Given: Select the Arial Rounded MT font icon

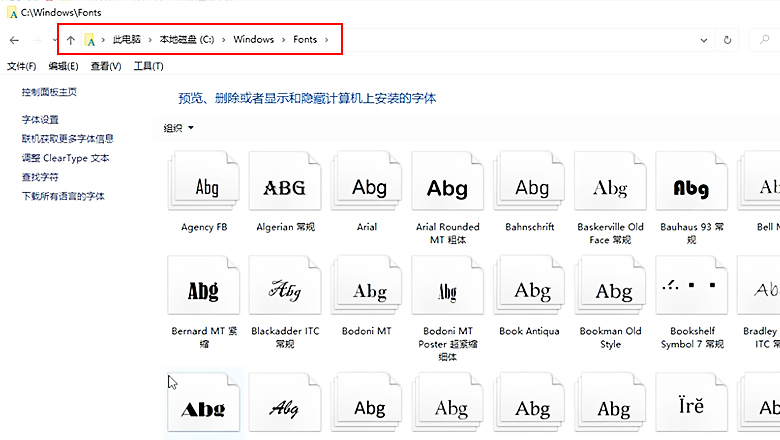Looking at the screenshot, I should 448,180.
